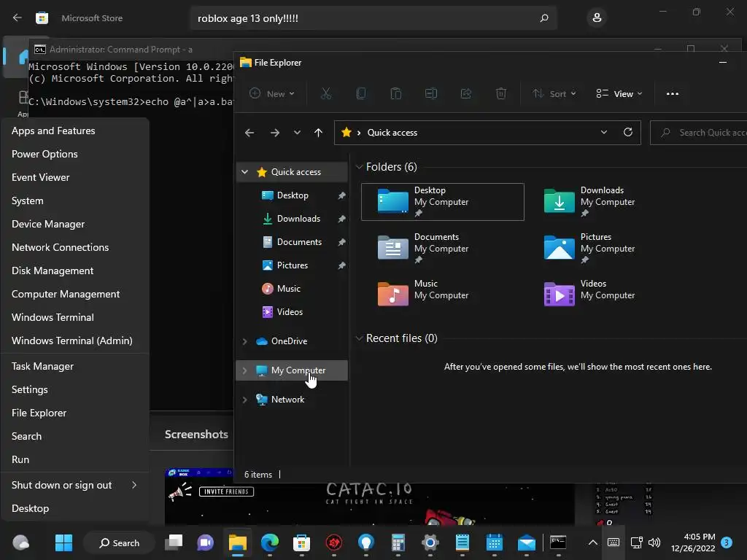Open Calculator from the taskbar

pyautogui.click(x=398, y=542)
